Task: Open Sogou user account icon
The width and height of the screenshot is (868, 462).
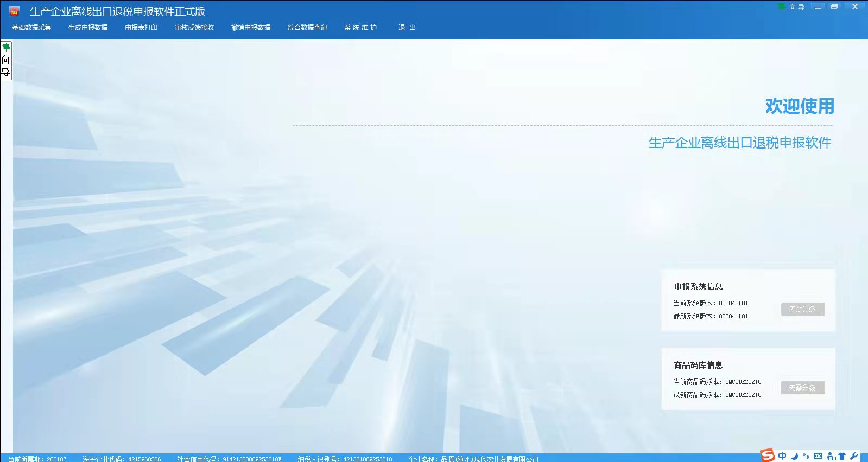Action: [831, 456]
